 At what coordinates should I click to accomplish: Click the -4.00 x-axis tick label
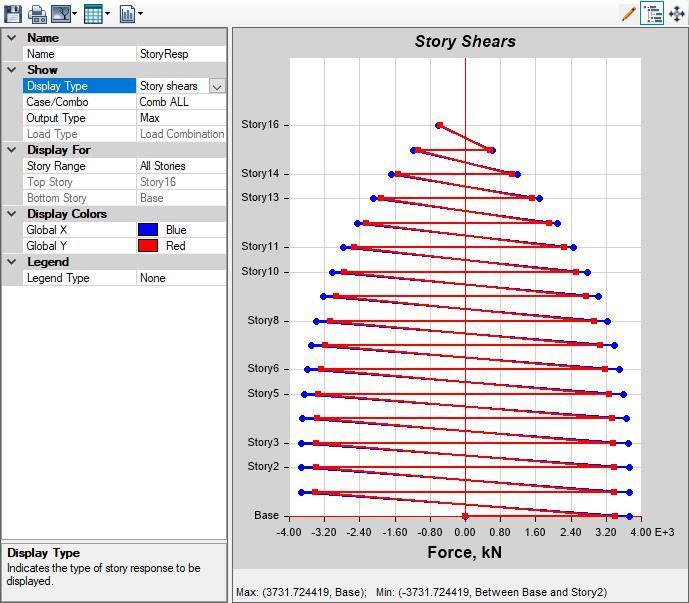(289, 532)
